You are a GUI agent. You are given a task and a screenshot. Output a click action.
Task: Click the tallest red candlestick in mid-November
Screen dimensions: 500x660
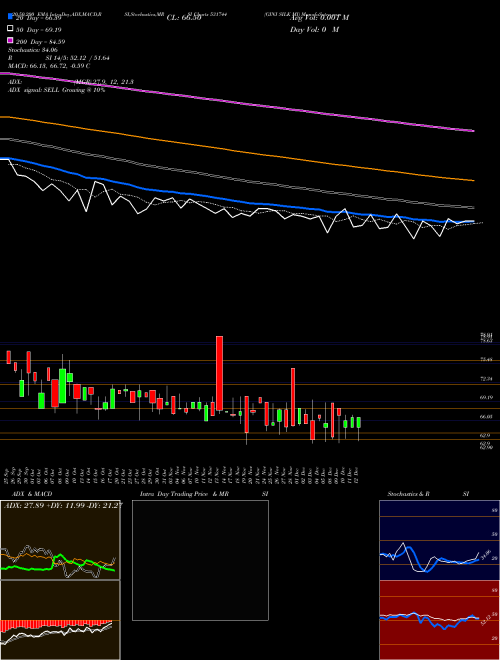click(x=219, y=373)
